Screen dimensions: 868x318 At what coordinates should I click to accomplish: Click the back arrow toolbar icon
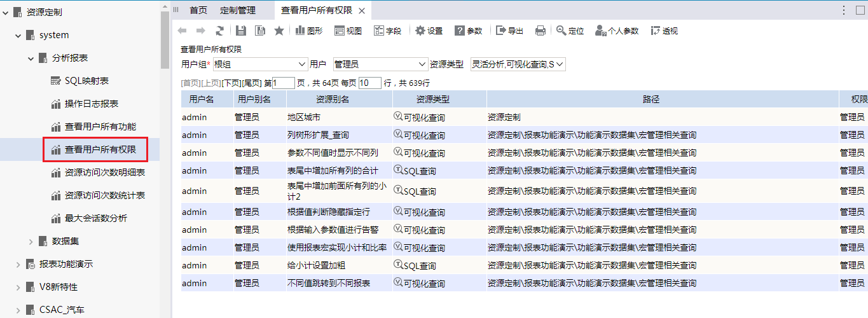coord(183,31)
